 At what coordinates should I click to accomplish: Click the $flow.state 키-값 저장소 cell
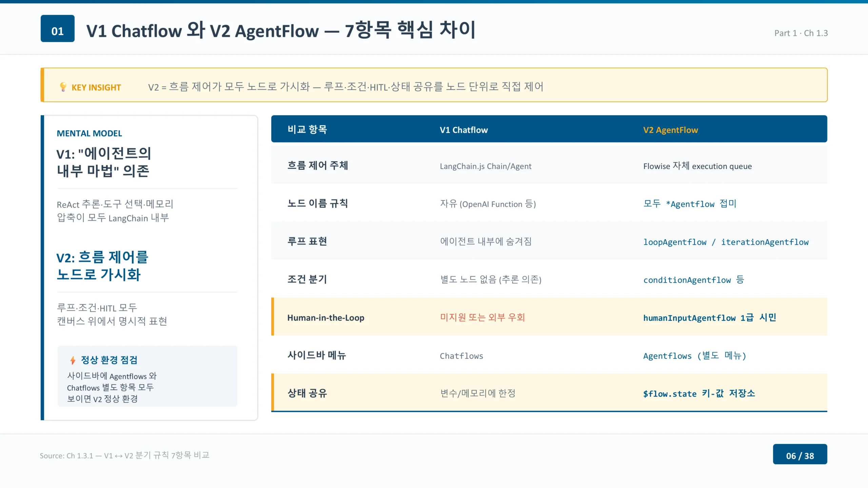coord(699,393)
